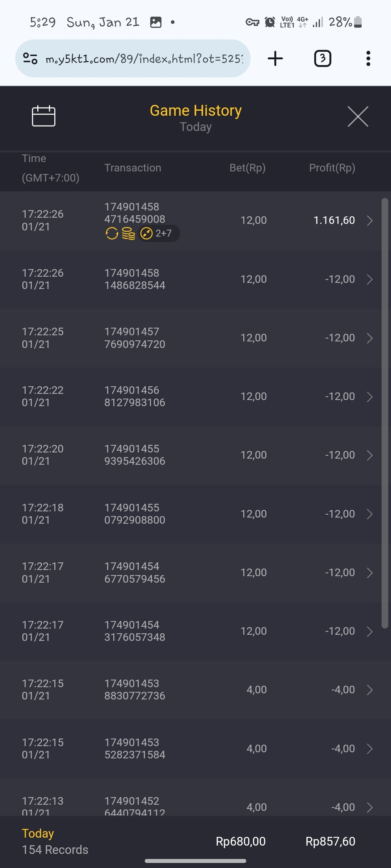Open browser three-dot overflow menu
Viewport: 391px width, 868px height.
pos(368,59)
